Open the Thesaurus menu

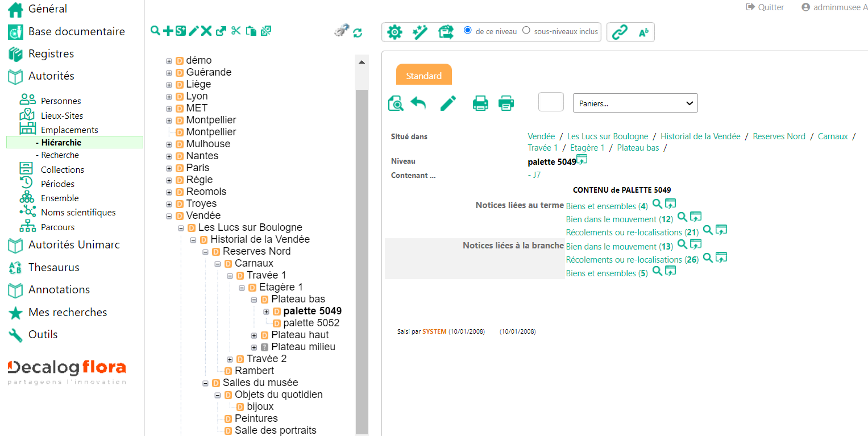click(53, 267)
